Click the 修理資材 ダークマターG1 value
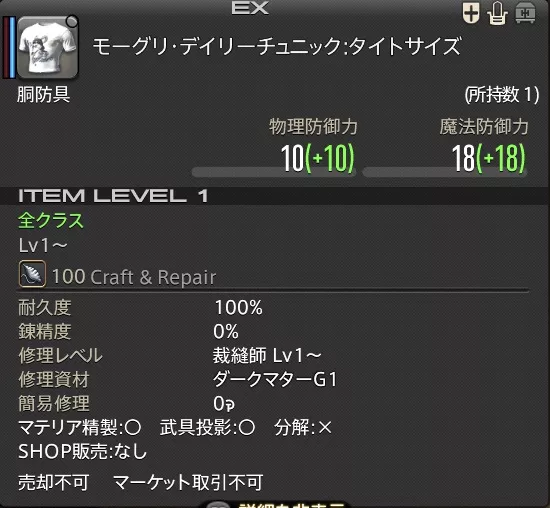 point(275,379)
